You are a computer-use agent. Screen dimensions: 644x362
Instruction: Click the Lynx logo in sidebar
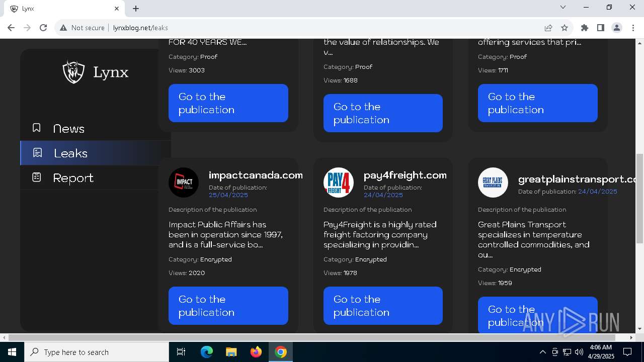click(x=96, y=72)
